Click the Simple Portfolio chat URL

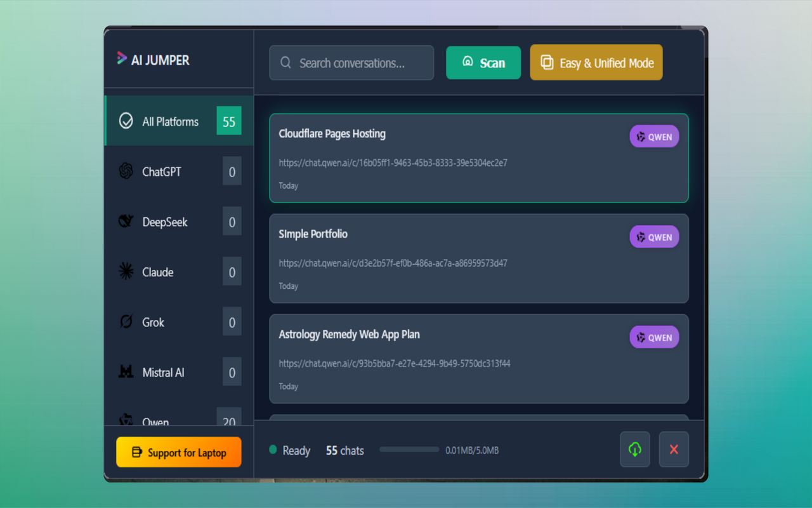tap(393, 263)
